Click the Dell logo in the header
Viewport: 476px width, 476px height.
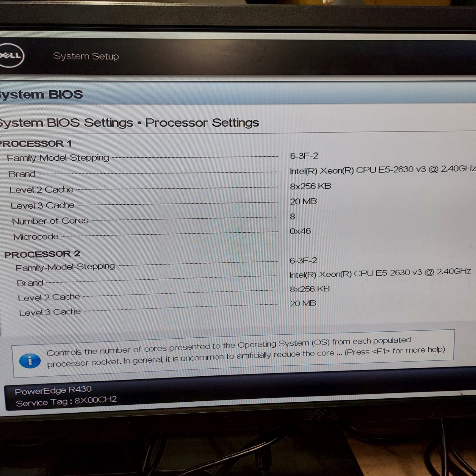11,55
